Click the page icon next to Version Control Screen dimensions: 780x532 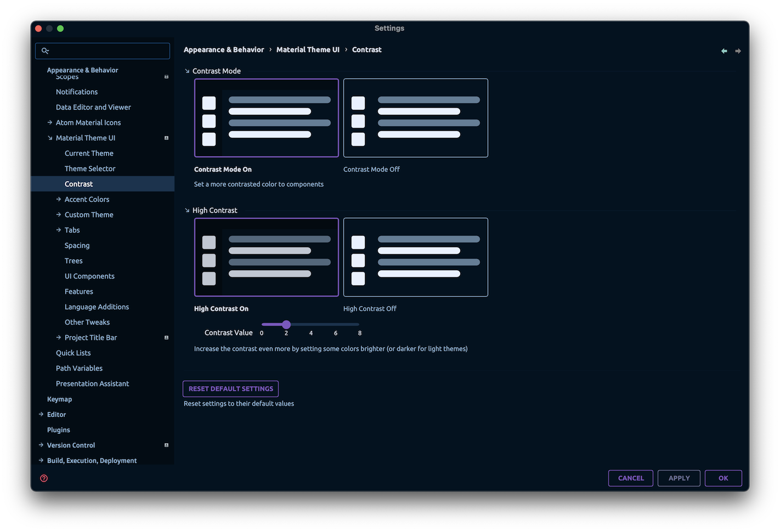coord(166,445)
